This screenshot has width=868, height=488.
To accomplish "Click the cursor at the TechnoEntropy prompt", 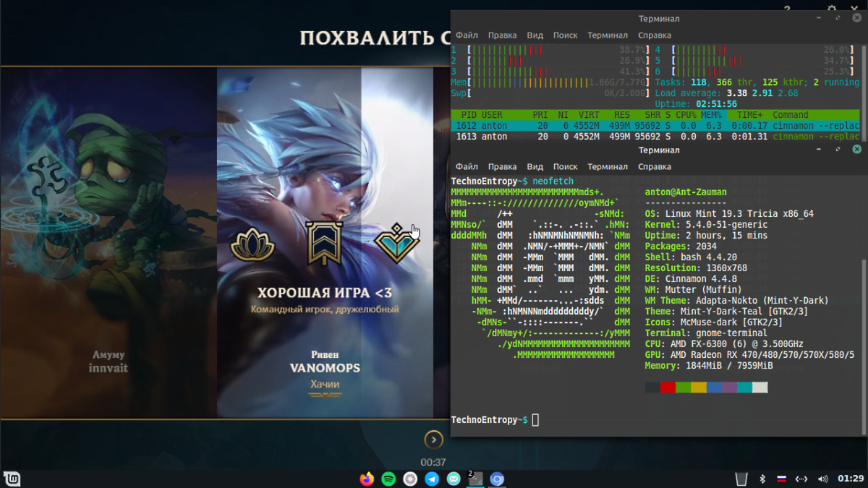I will [x=535, y=420].
